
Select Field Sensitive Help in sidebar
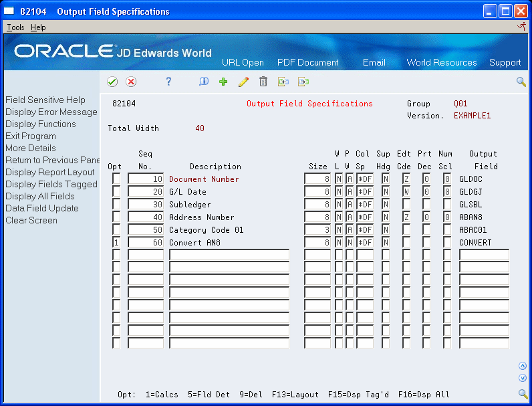point(45,100)
